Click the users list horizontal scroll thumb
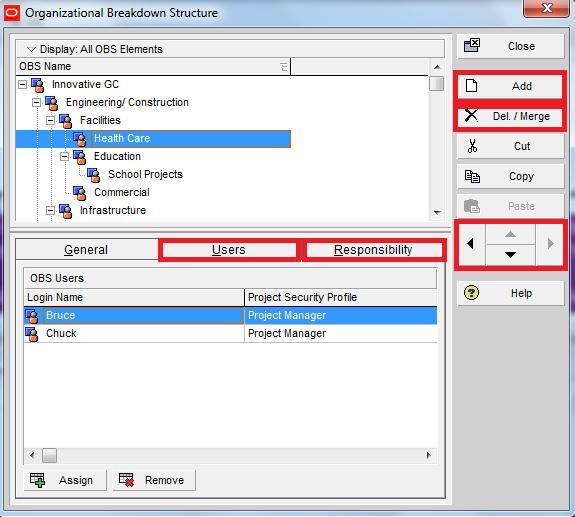Viewport: 575px width, 517px height. tap(50, 455)
